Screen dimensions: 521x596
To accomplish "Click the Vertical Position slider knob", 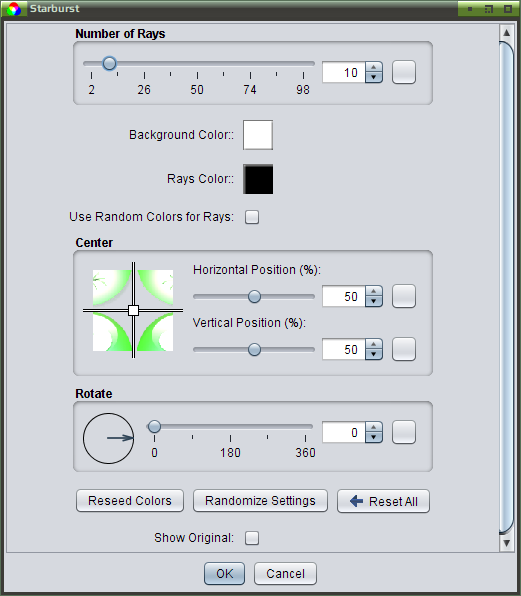I will [254, 349].
